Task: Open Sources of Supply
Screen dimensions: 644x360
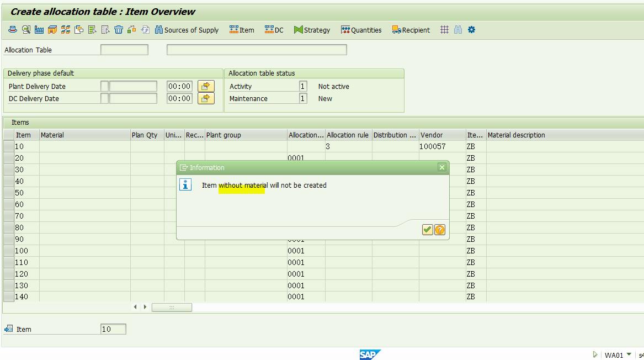Action: [x=187, y=30]
